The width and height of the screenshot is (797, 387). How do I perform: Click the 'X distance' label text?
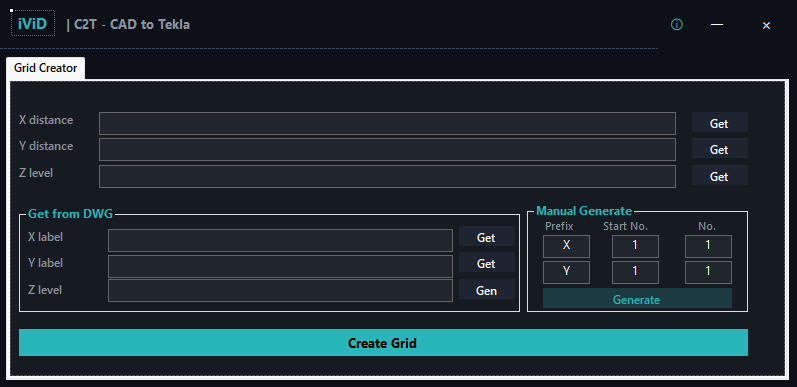pos(46,120)
